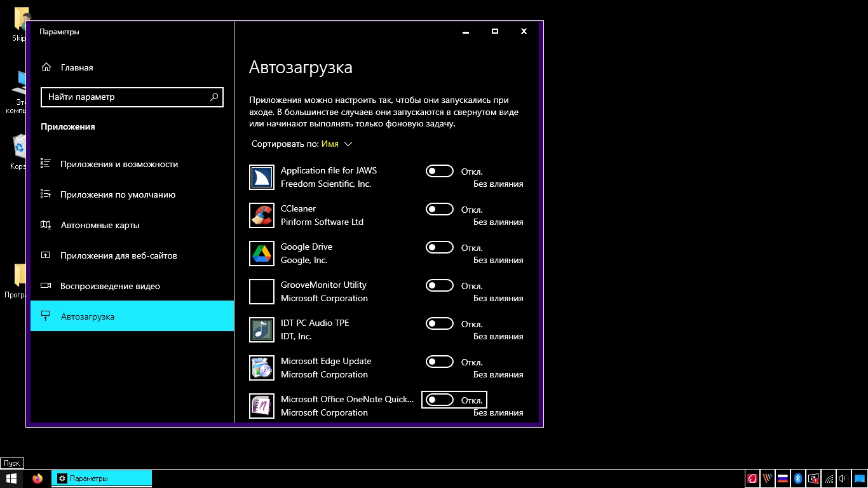
Task: Click the icon beside Приложения по умолчанию
Action: 46,194
